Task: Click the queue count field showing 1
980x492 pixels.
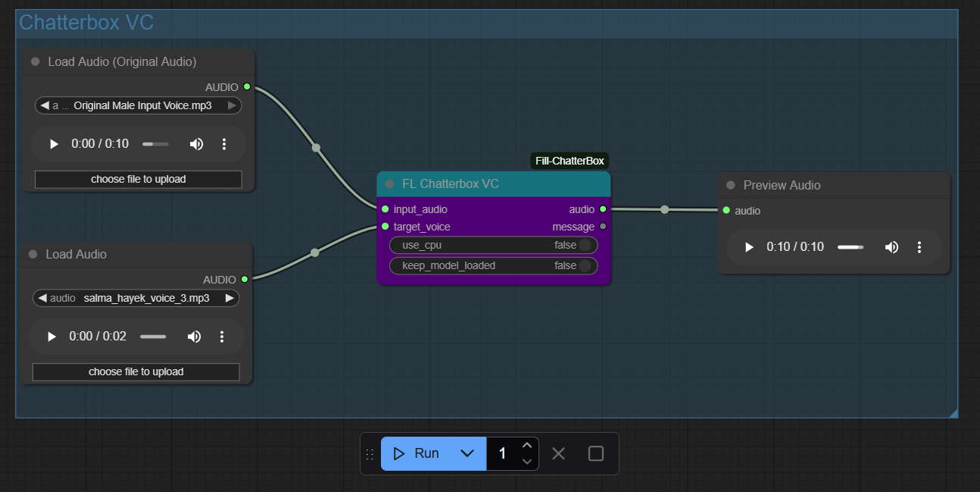Action: coord(501,453)
